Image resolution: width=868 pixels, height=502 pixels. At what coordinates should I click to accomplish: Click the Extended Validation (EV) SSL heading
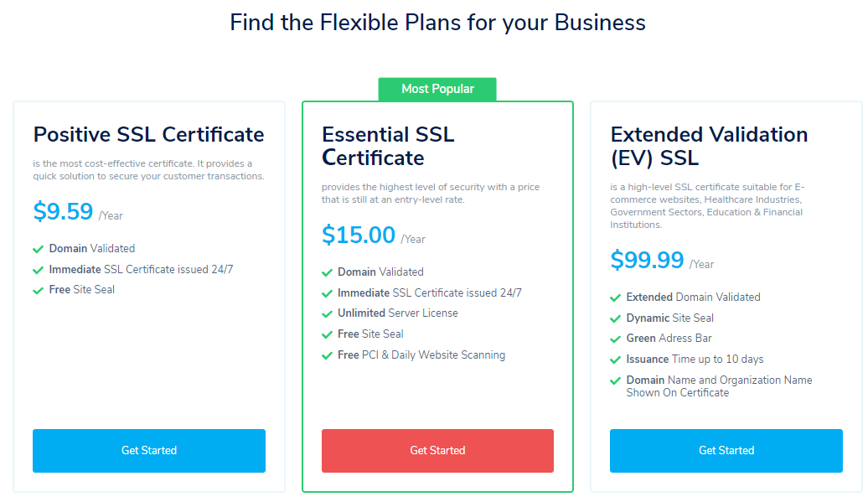click(x=709, y=147)
